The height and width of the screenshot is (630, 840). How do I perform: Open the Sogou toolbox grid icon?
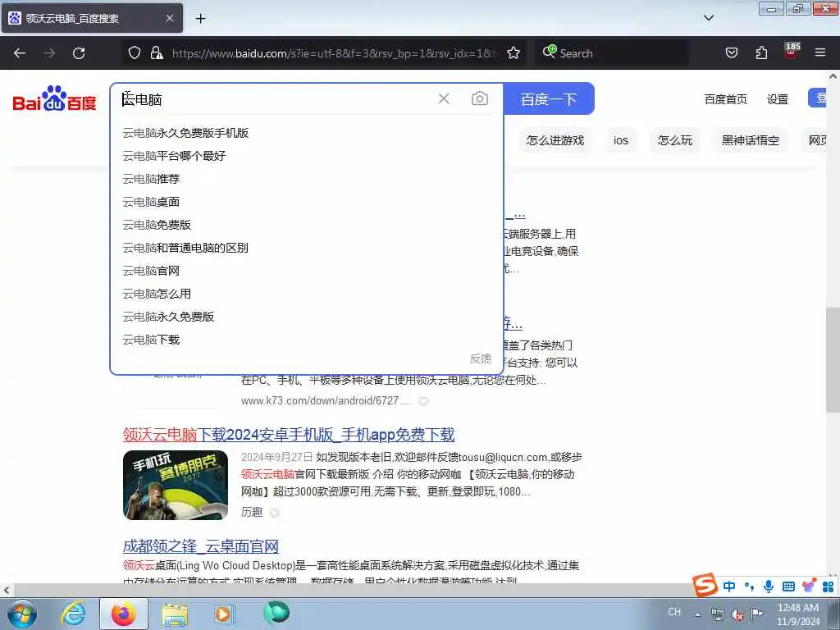coord(829,587)
